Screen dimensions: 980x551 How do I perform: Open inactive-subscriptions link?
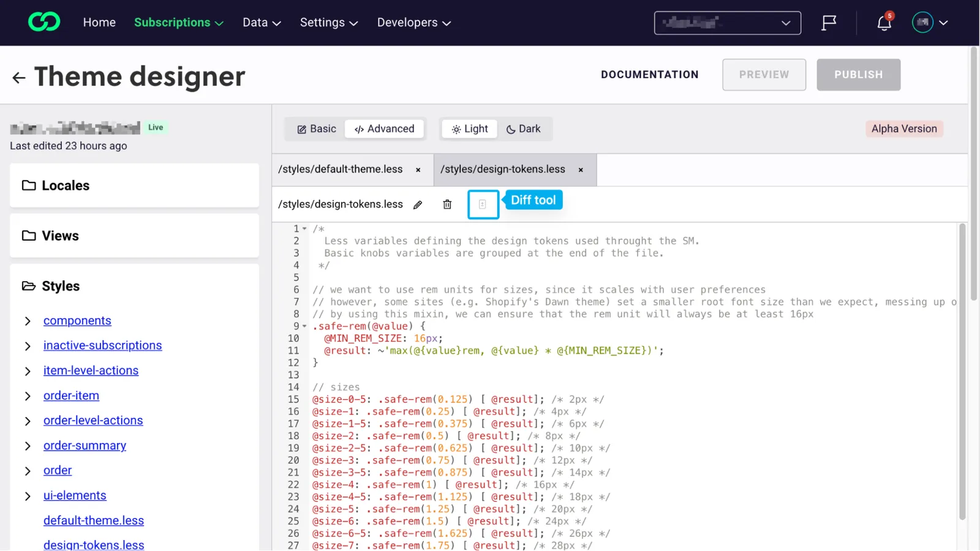tap(102, 345)
